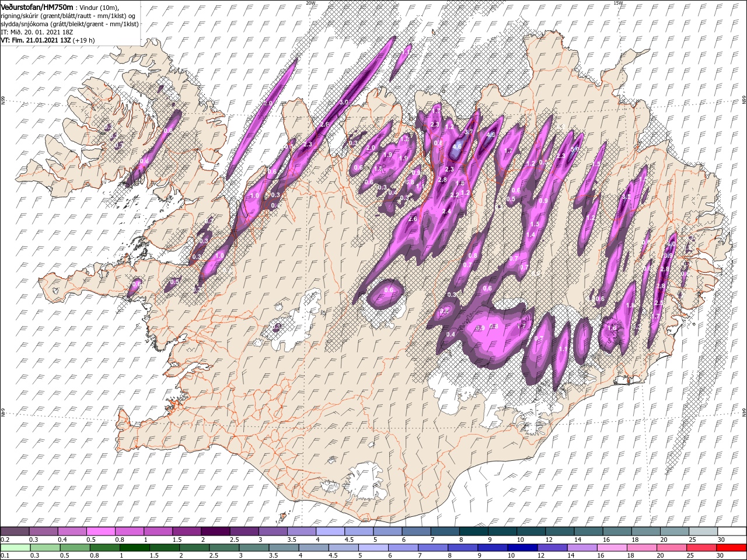Click the 0.2 swatch in the snow legend
This screenshot has height=560, width=747.
pyautogui.click(x=15, y=531)
